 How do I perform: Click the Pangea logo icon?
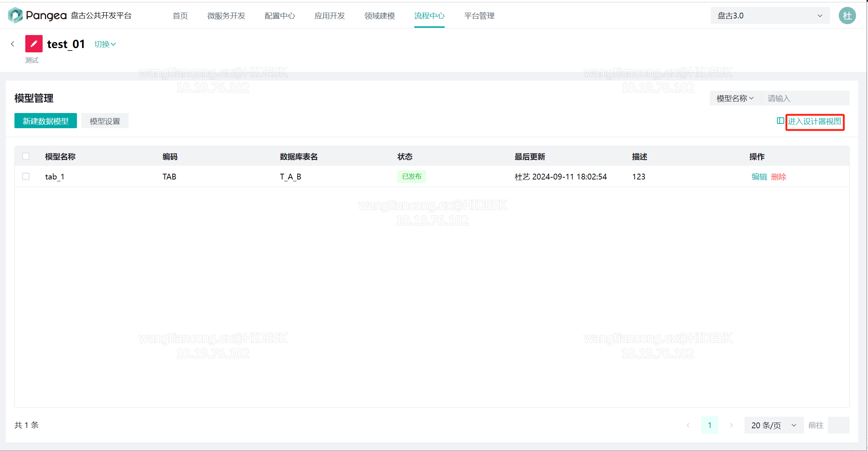click(15, 15)
